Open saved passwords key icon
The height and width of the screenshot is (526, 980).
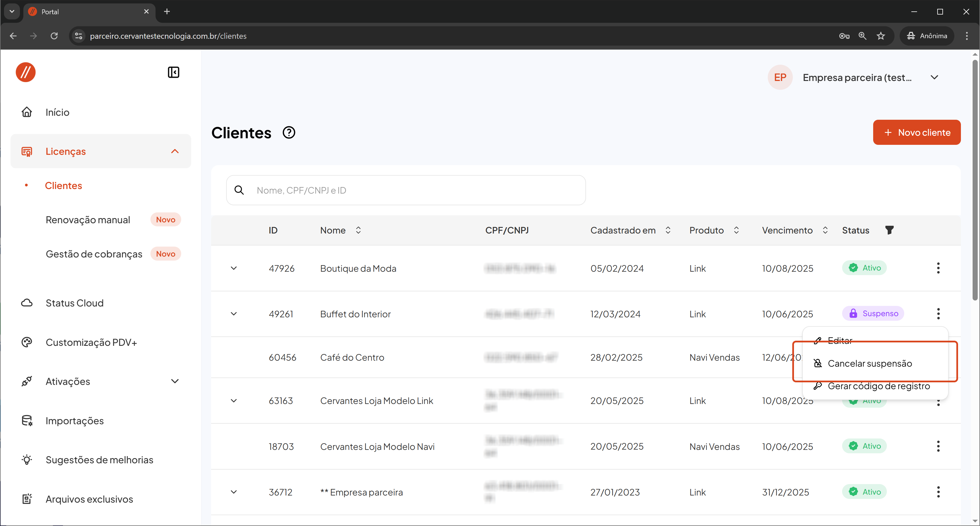(x=844, y=36)
